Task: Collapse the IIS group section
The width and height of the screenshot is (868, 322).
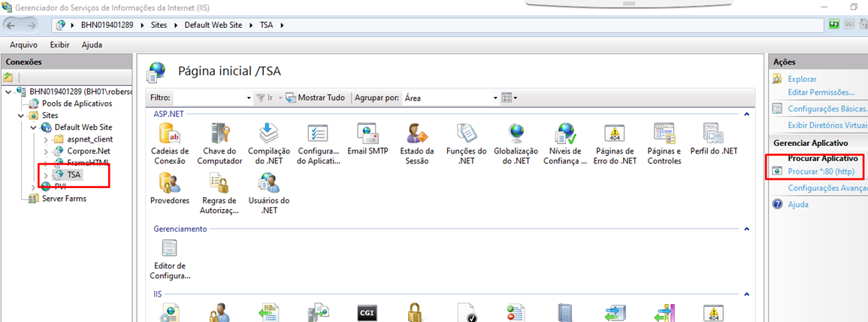Action: 746,293
